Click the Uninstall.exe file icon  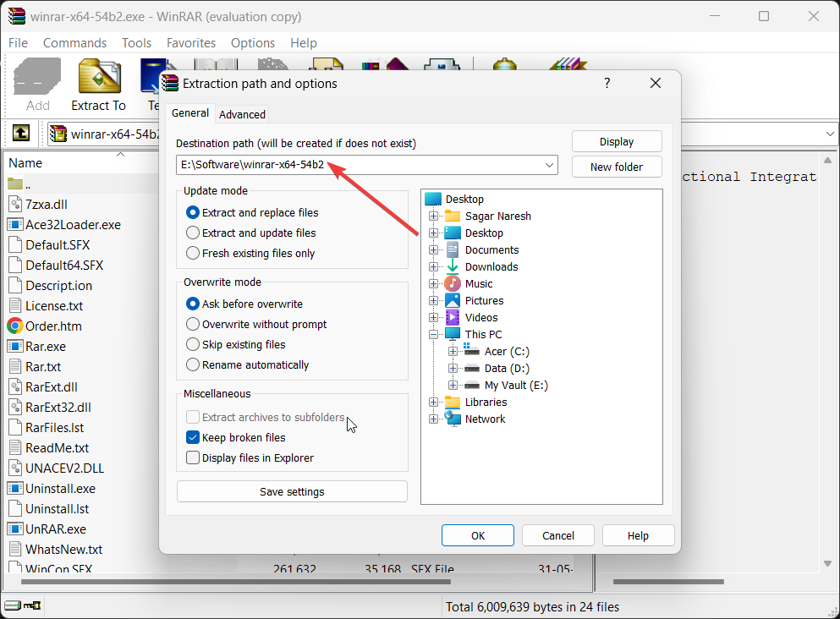coord(15,488)
